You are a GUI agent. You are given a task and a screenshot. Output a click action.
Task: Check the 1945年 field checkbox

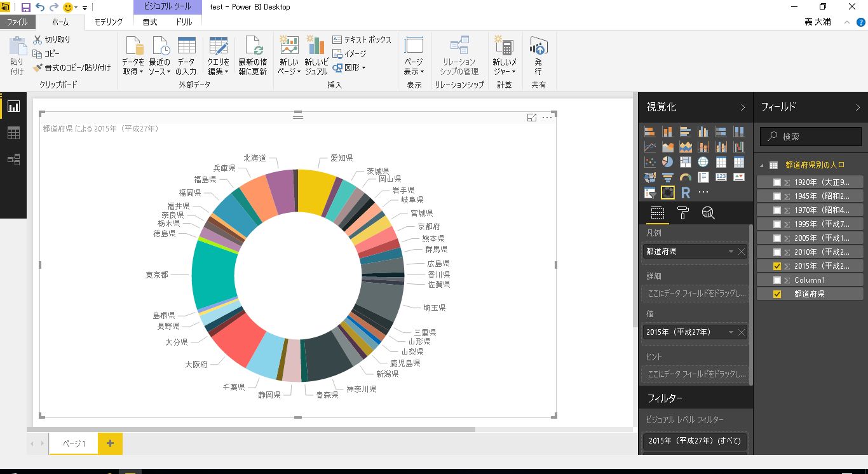tap(777, 196)
